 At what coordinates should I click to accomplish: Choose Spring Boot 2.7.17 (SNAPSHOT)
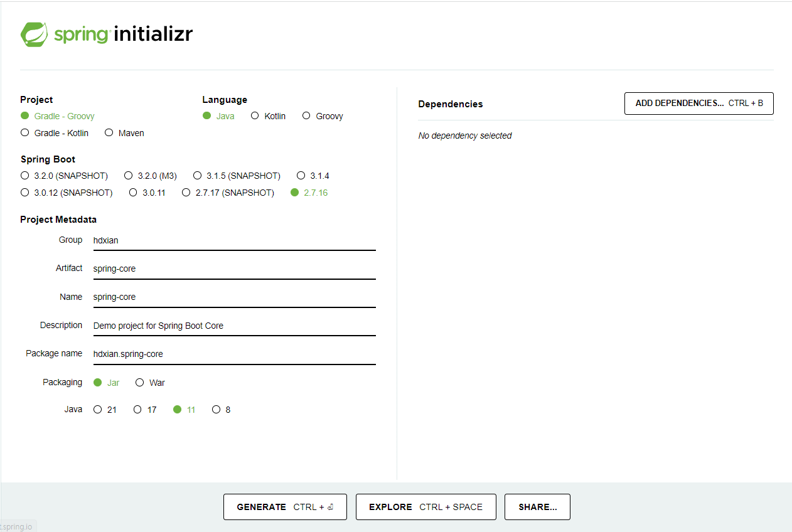click(x=228, y=193)
